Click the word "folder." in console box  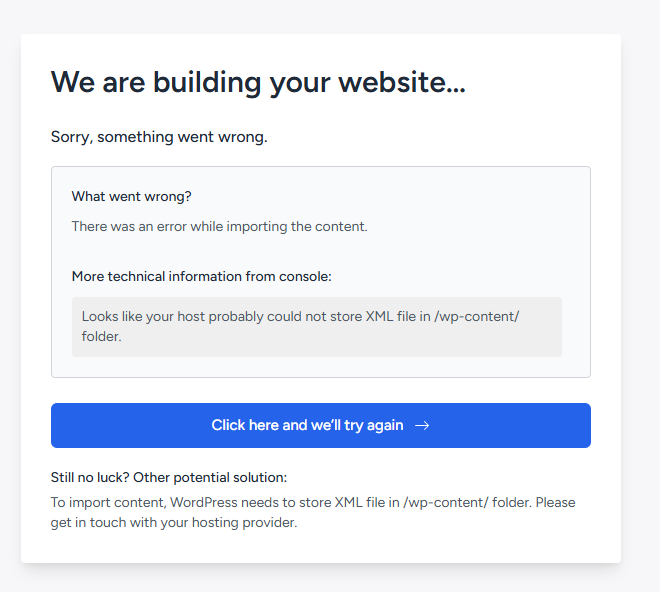point(101,337)
